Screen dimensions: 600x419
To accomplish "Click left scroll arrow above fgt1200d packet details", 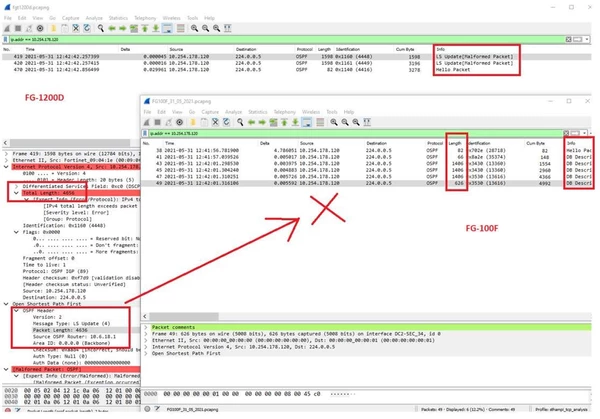I will coord(5,143).
